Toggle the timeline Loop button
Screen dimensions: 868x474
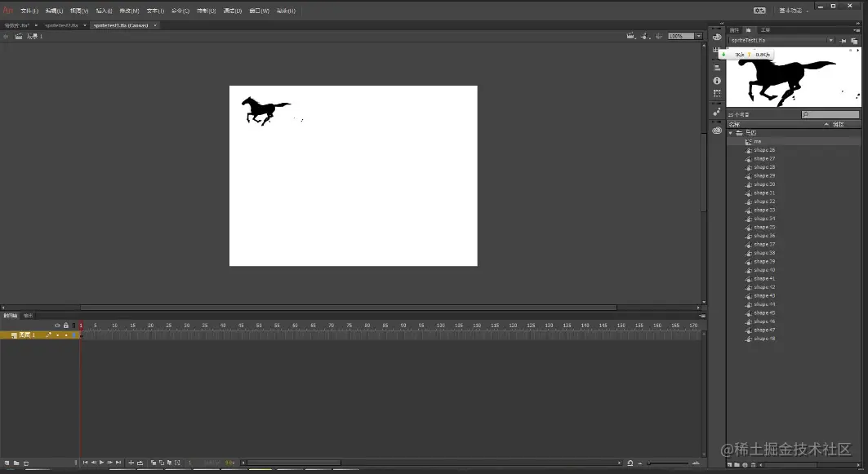(140, 463)
